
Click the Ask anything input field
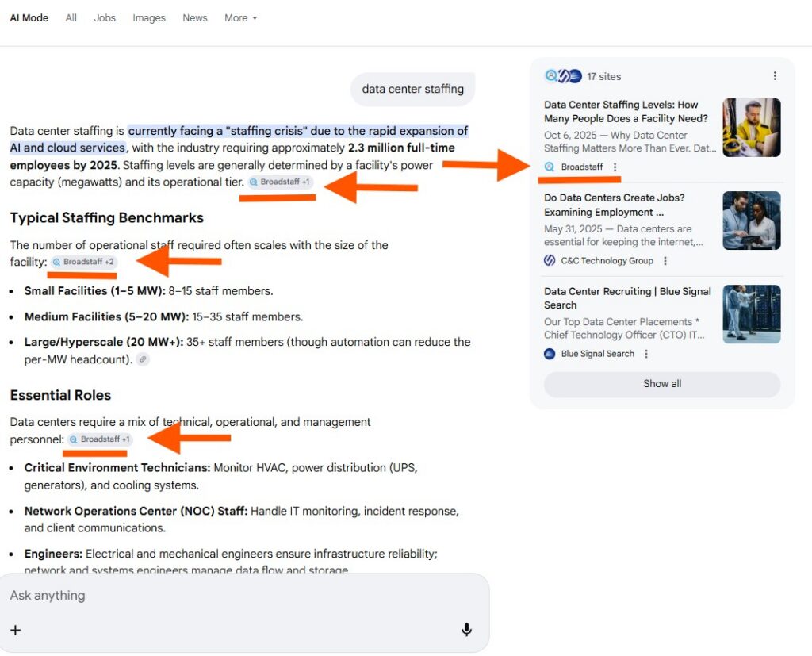click(159, 596)
